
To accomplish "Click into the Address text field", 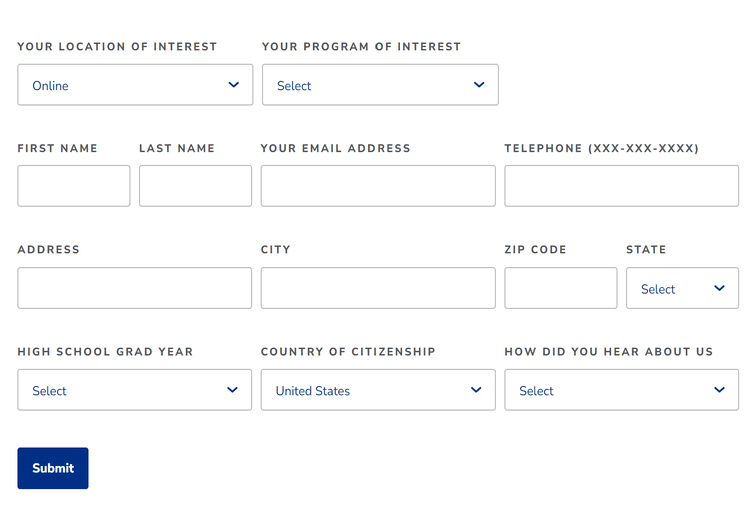I will (135, 288).
